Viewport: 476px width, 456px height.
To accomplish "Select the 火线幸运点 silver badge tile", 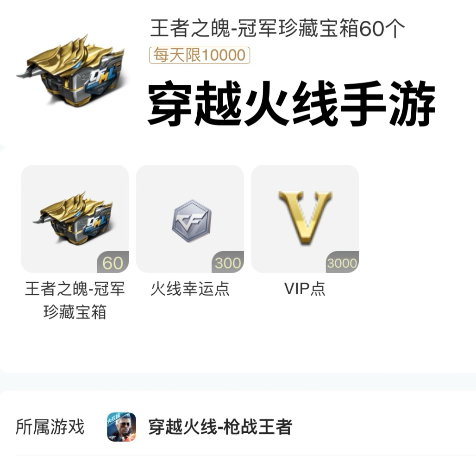I will (190, 219).
